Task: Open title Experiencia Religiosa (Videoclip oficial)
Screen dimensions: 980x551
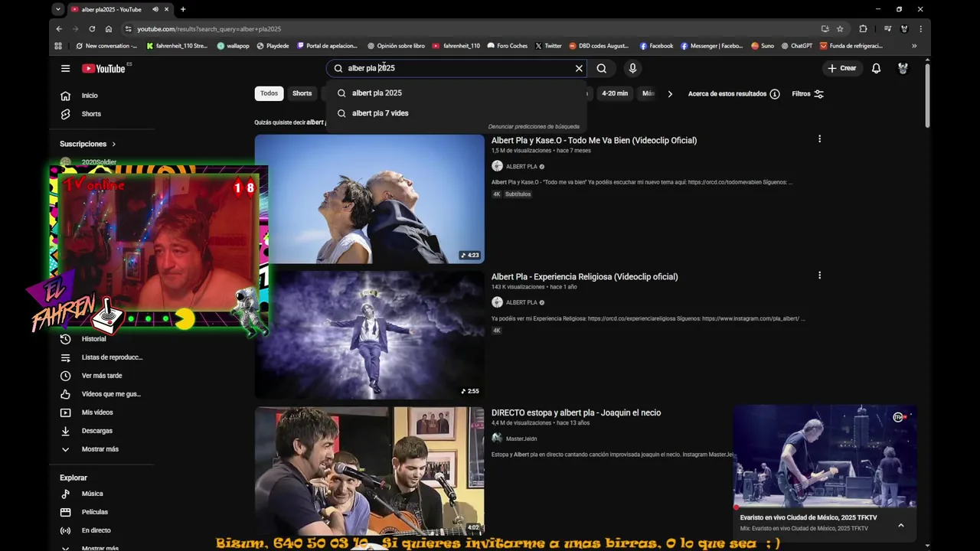Action: 584,276
